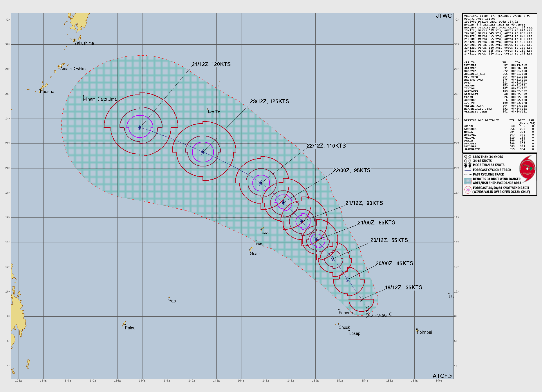Click the OROLUK row in the bearing table

click(x=499, y=138)
